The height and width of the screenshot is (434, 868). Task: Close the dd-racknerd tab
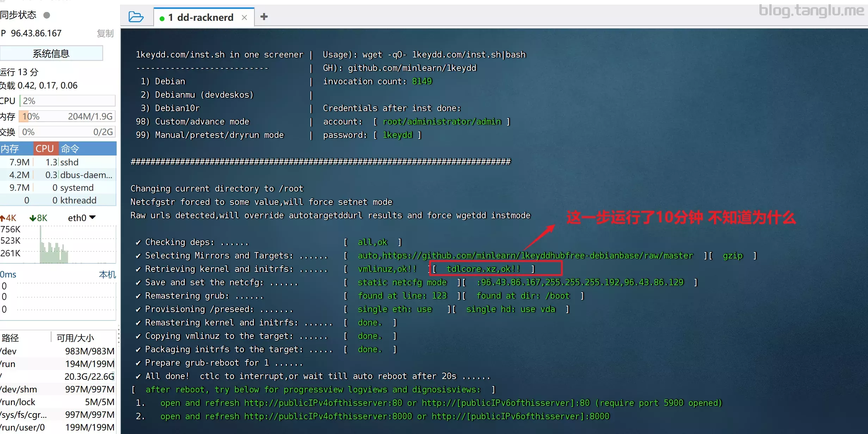click(244, 17)
